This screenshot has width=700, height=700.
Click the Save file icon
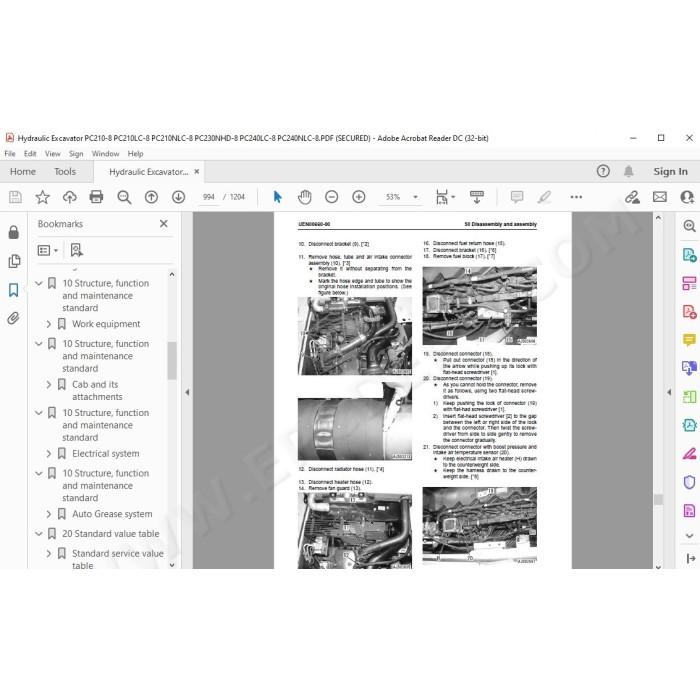coord(15,197)
